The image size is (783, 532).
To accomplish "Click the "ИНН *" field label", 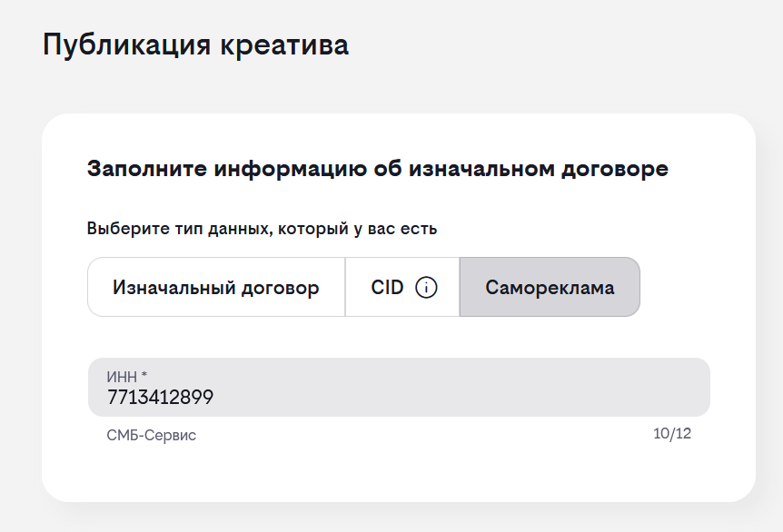I will coord(124,375).
